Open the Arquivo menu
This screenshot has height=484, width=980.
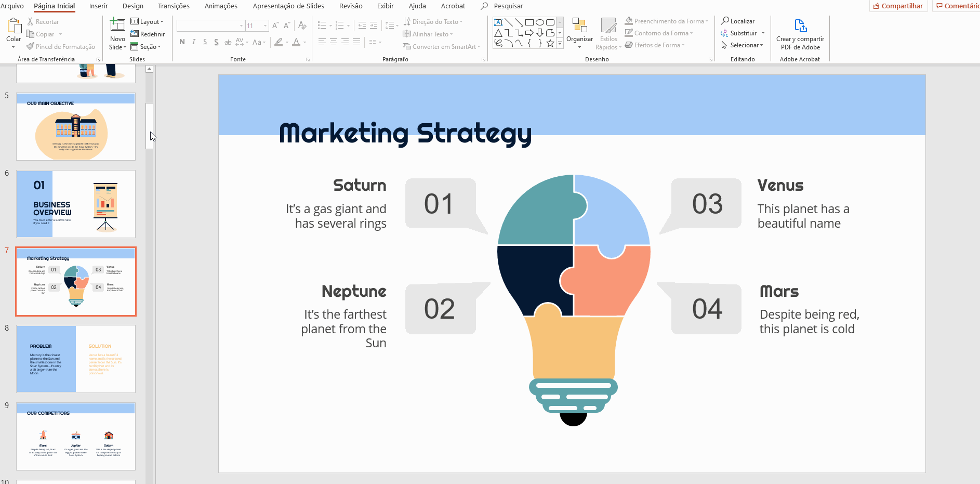tap(12, 6)
